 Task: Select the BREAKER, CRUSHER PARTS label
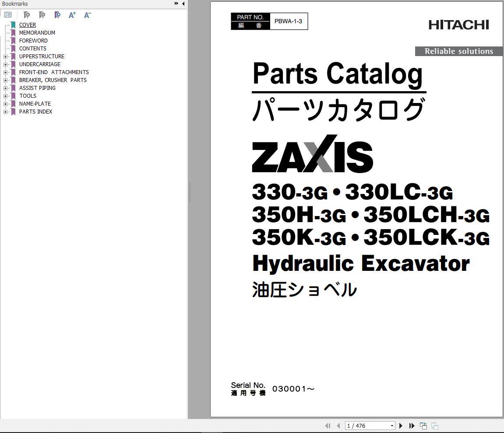tap(53, 80)
